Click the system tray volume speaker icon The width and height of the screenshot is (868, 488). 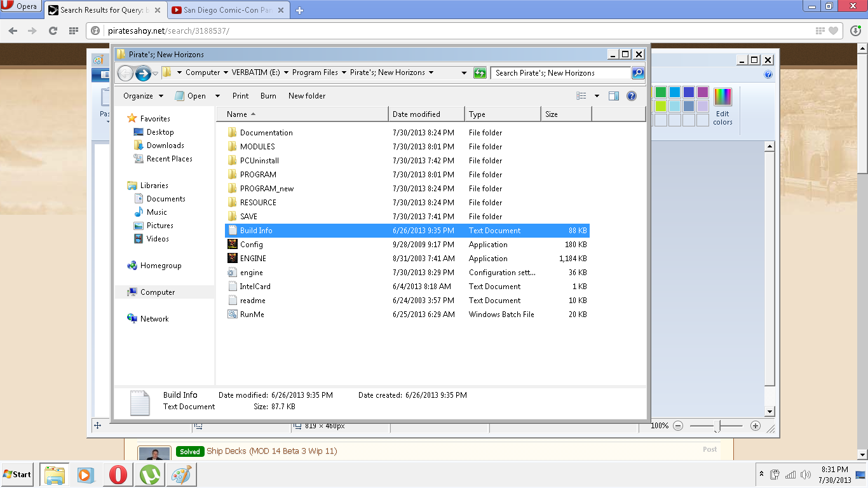pos(806,475)
